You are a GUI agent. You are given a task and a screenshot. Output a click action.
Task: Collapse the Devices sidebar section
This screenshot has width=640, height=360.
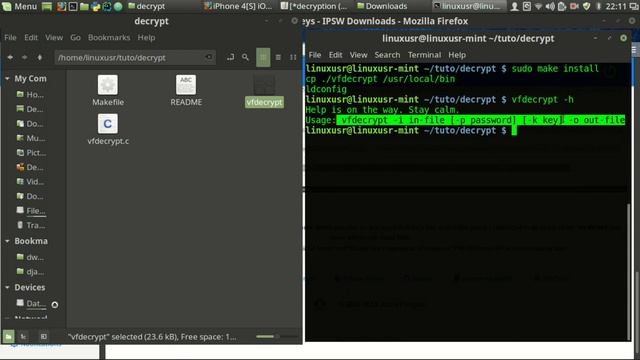coord(7,287)
